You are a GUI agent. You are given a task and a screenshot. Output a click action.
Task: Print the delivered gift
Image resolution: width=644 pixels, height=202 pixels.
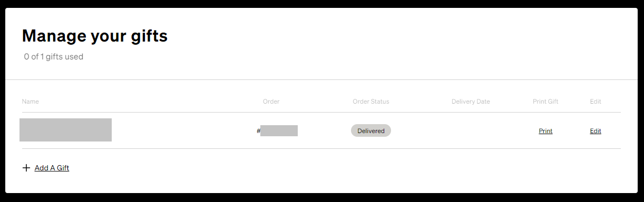pyautogui.click(x=545, y=131)
